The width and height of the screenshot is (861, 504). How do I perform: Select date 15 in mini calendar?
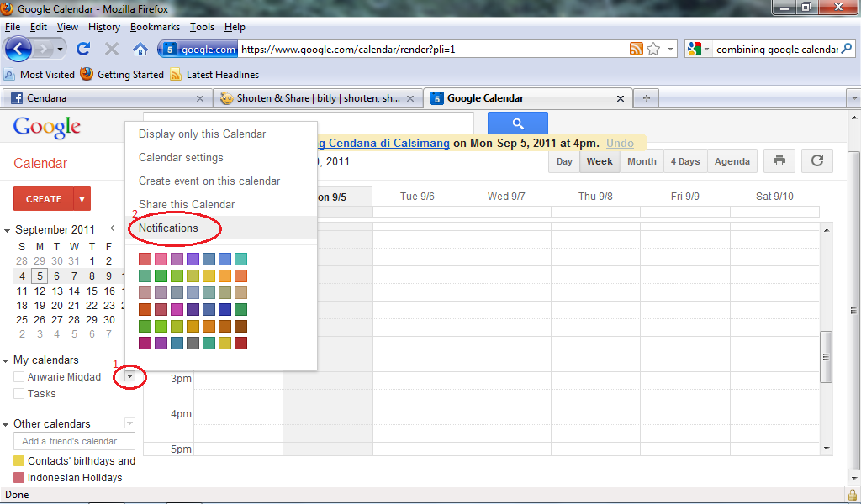92,291
